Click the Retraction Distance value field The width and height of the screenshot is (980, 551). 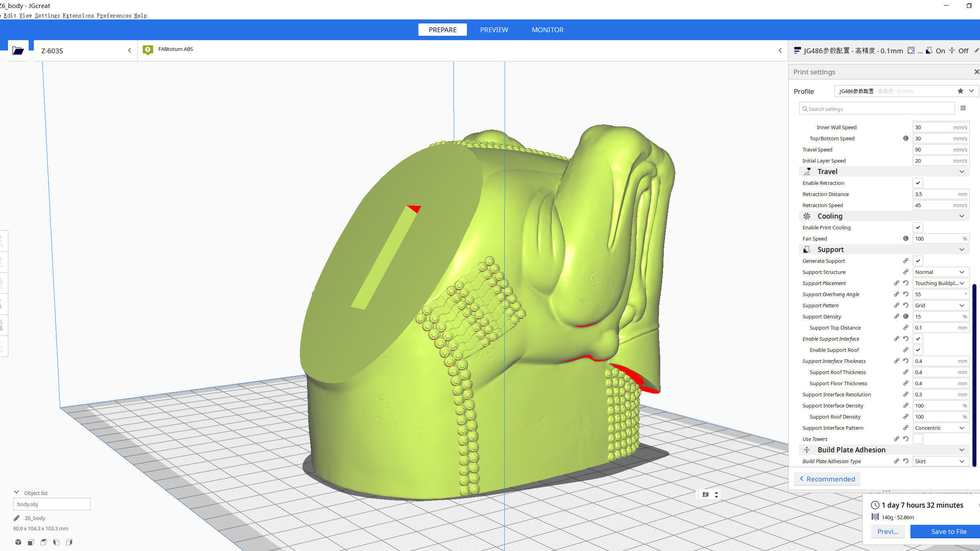pyautogui.click(x=940, y=194)
